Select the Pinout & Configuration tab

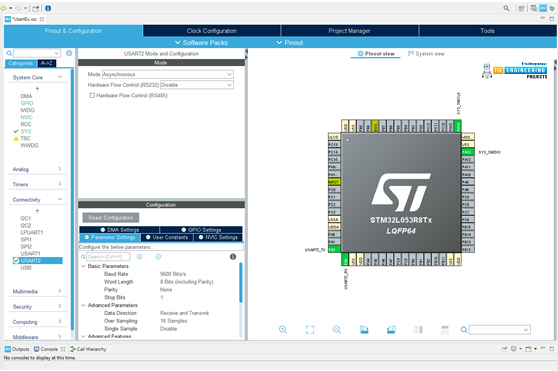point(73,31)
